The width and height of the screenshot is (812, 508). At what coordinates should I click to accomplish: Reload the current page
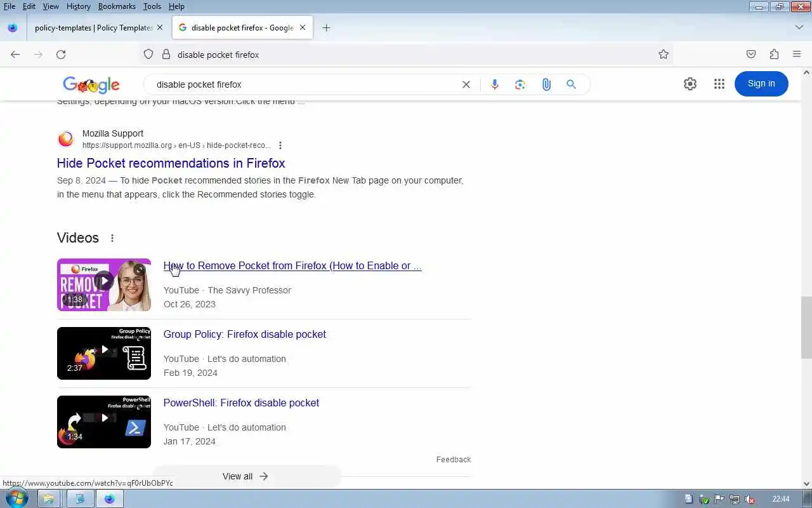click(x=61, y=55)
